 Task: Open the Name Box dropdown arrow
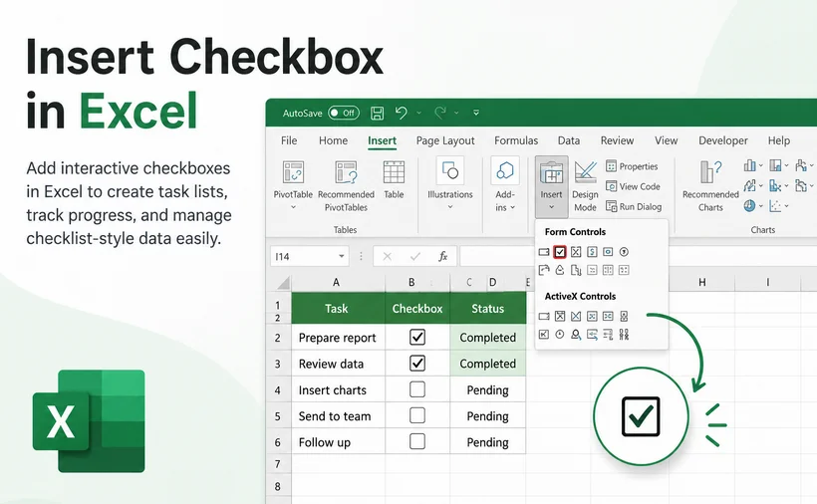(342, 256)
